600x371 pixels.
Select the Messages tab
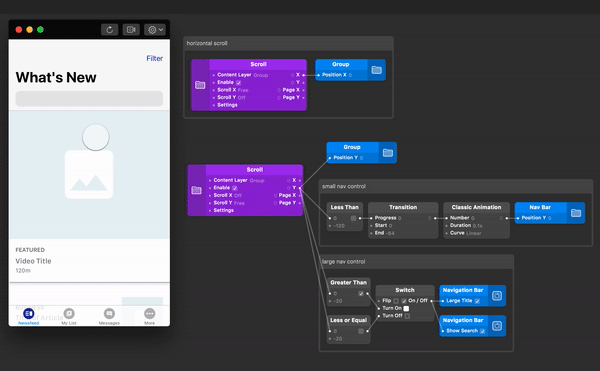[109, 316]
